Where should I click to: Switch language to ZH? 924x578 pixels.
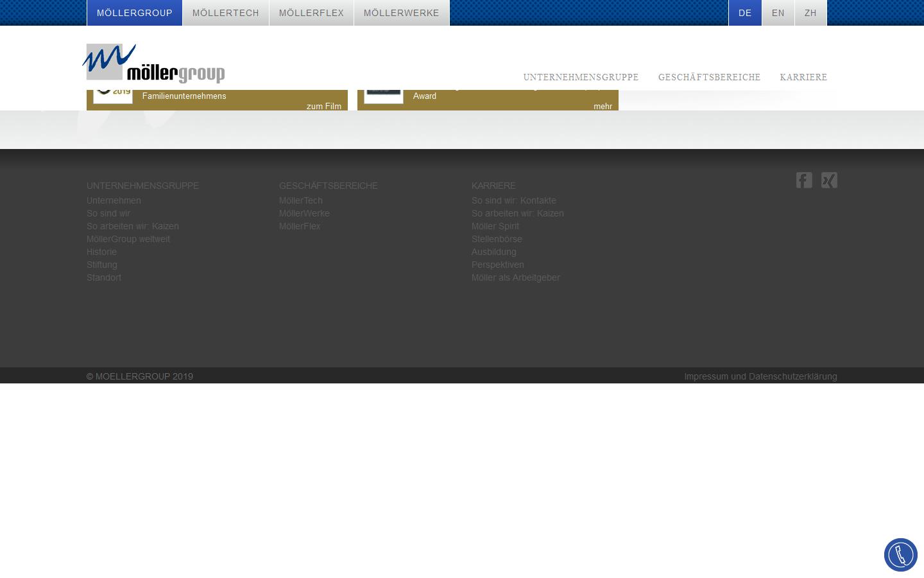810,13
